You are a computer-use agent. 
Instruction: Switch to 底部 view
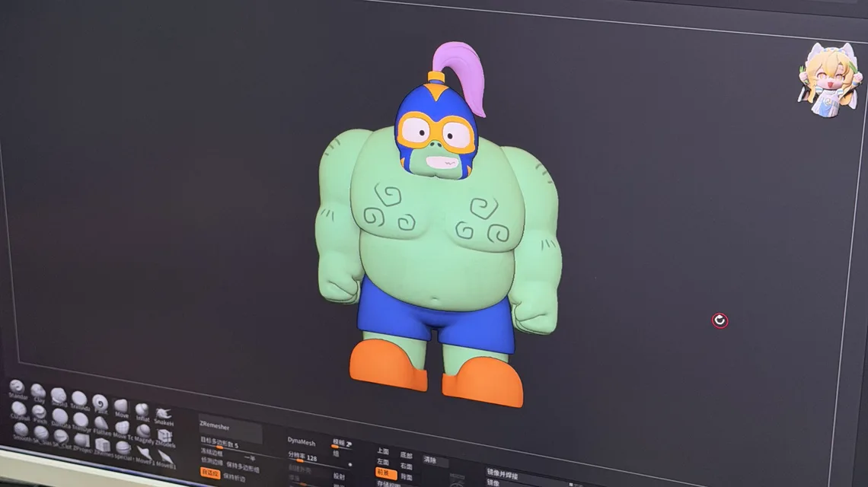coord(407,455)
